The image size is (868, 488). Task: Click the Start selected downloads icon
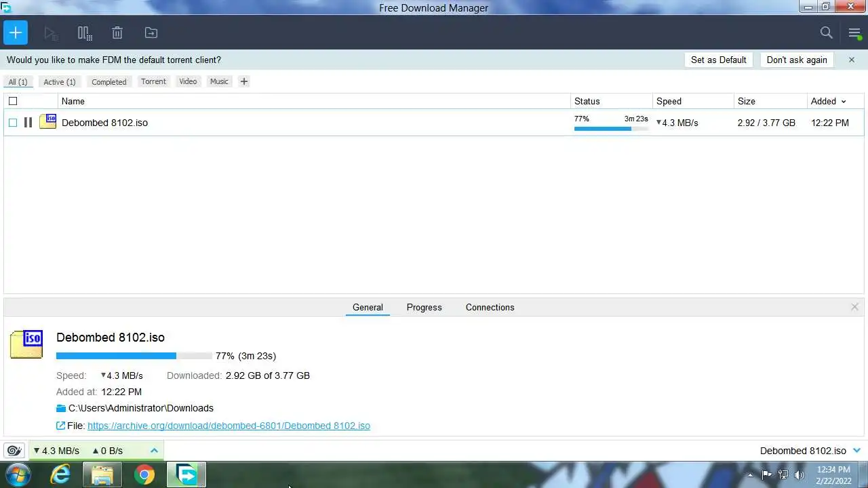point(50,33)
